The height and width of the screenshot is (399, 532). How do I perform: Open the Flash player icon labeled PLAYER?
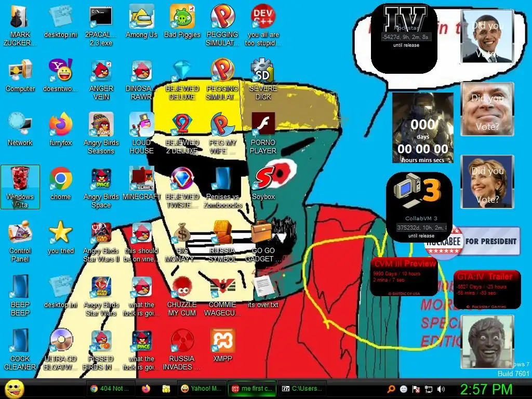[x=263, y=134]
